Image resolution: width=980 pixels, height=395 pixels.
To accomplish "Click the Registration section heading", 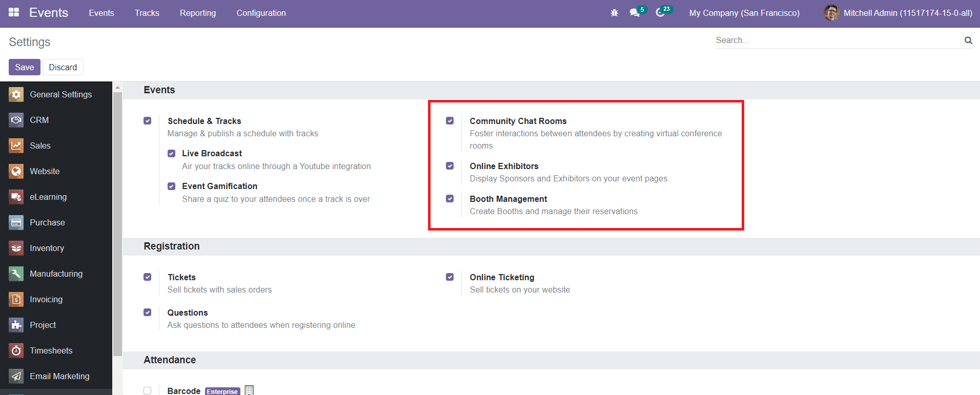I will pos(172,246).
